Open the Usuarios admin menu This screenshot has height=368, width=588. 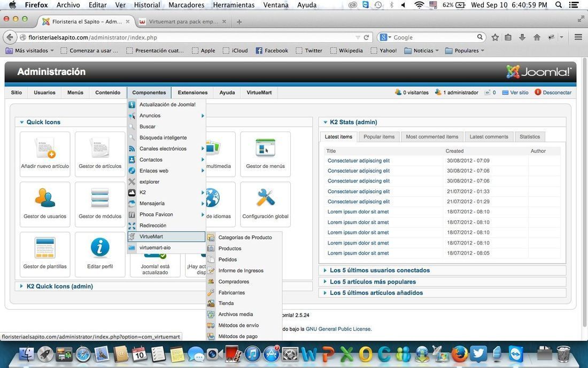pyautogui.click(x=44, y=93)
